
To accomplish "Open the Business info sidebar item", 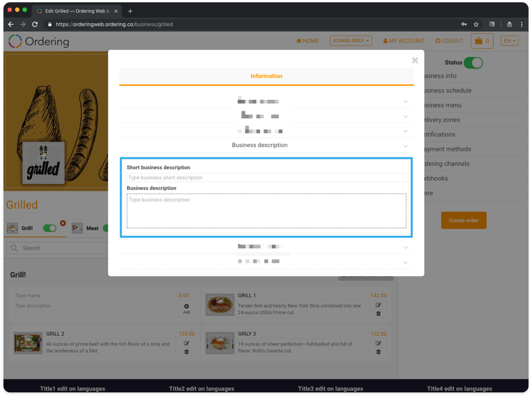I will coord(440,76).
